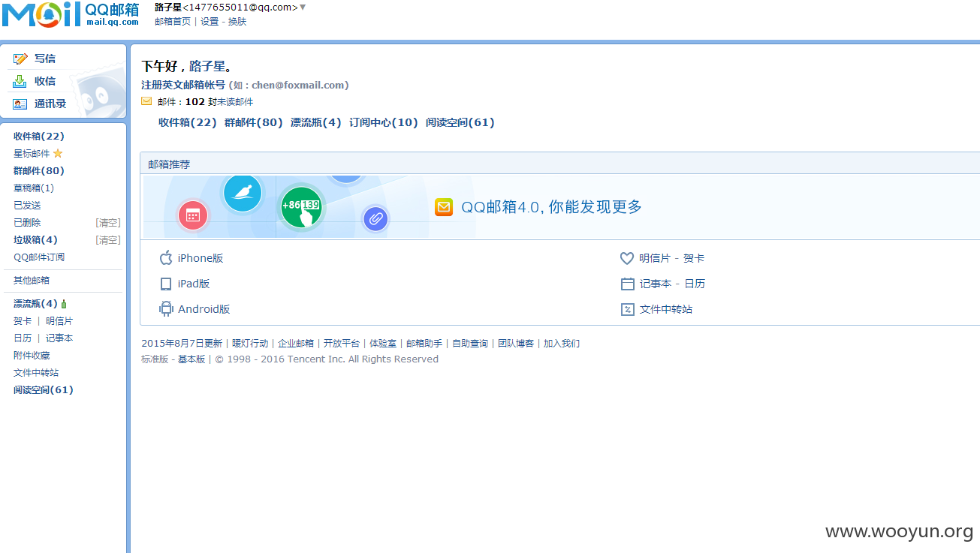Open 漂流瓶(4) in the summary row
This screenshot has height=553, width=980.
click(316, 122)
